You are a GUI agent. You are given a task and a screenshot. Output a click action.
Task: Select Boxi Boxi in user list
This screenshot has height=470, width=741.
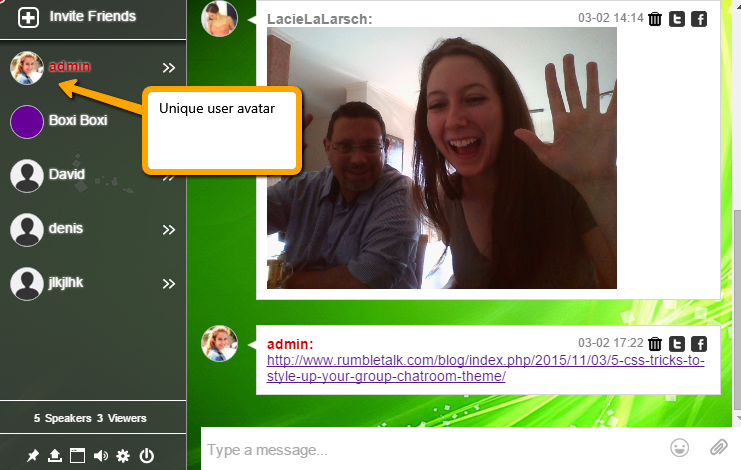point(77,121)
